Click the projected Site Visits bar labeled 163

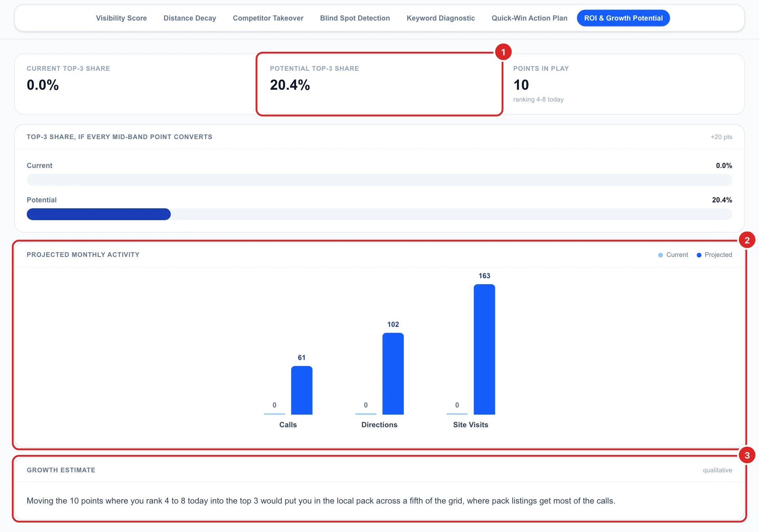[x=484, y=349]
